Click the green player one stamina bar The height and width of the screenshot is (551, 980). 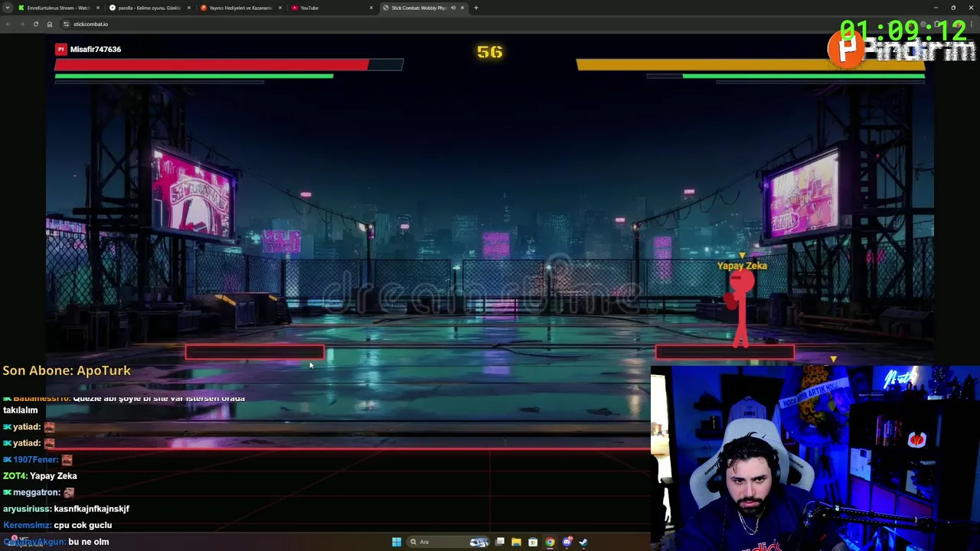[x=194, y=76]
